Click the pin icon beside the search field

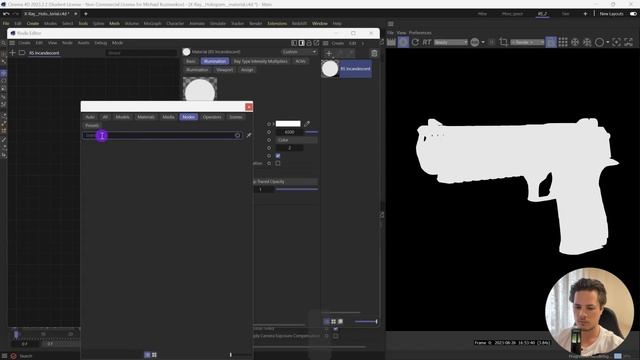pos(249,135)
